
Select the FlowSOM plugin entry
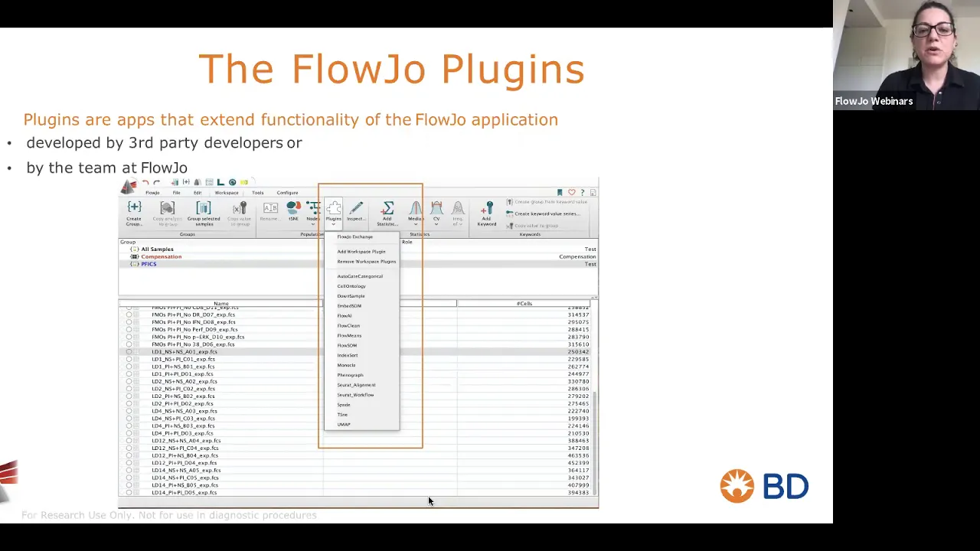point(347,346)
